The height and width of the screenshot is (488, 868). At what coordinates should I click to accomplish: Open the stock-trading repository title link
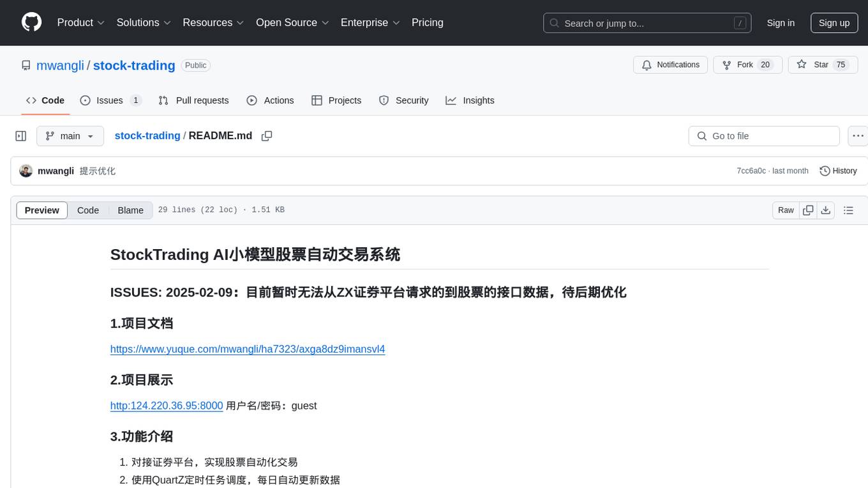click(x=134, y=65)
